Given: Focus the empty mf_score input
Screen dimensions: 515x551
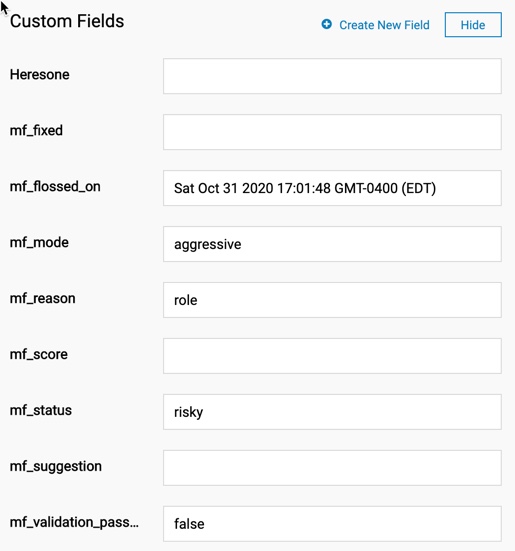Looking at the screenshot, I should click(332, 356).
